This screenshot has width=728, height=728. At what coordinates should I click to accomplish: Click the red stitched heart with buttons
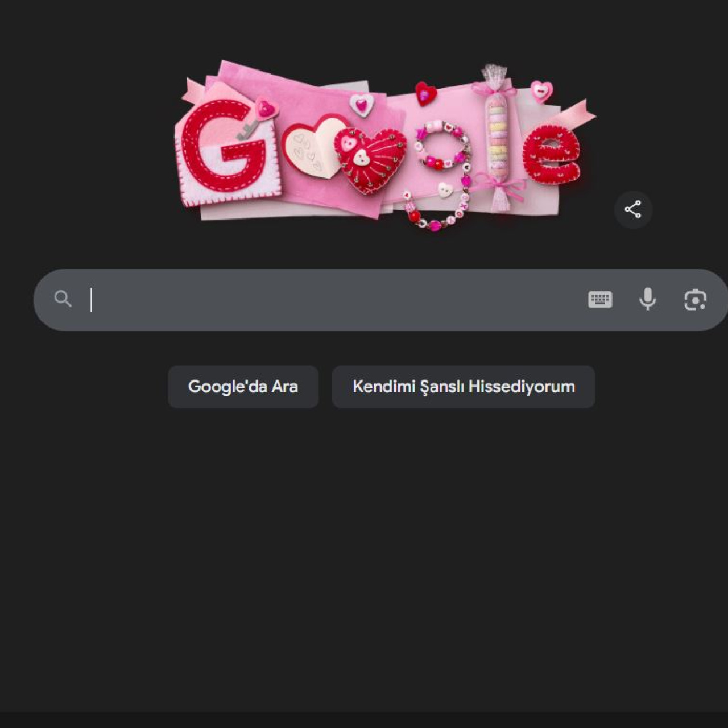[x=370, y=159]
